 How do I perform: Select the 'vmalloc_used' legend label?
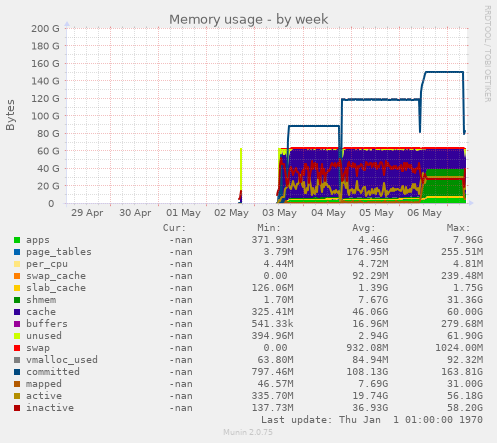tap(62, 360)
